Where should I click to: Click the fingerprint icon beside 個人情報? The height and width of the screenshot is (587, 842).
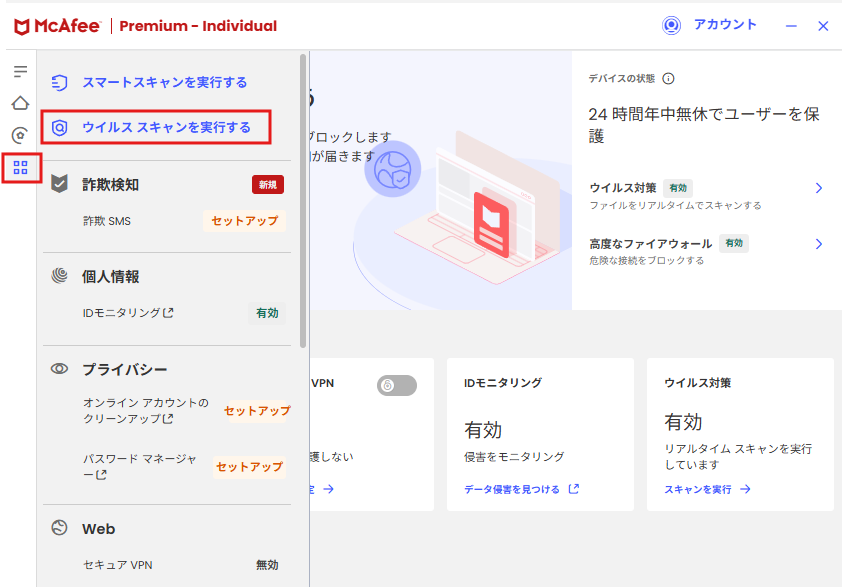59,276
